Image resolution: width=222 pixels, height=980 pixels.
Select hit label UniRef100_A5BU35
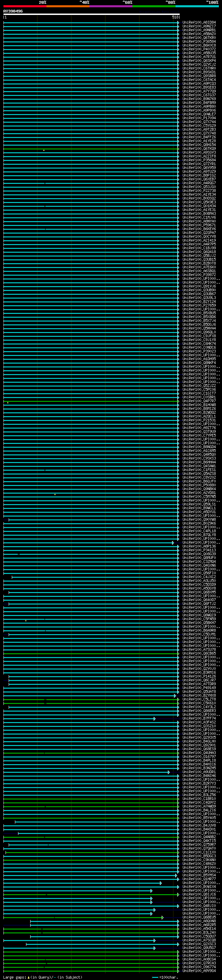(199, 53)
